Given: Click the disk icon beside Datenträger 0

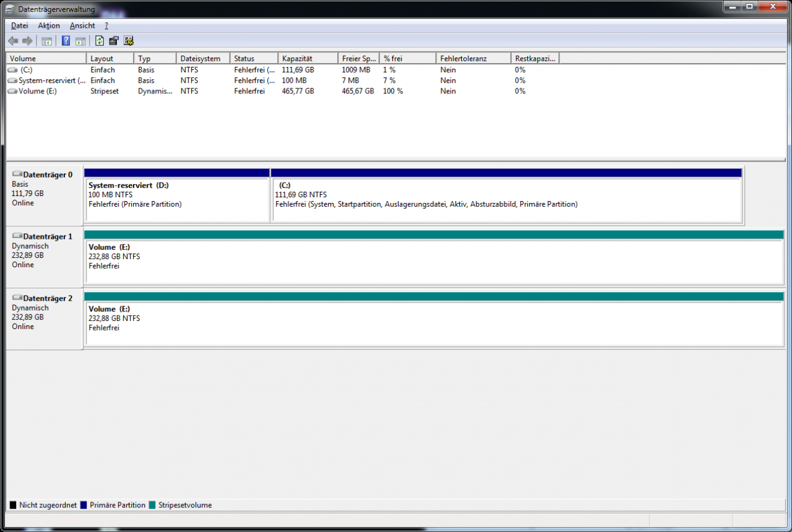Looking at the screenshot, I should tap(17, 174).
